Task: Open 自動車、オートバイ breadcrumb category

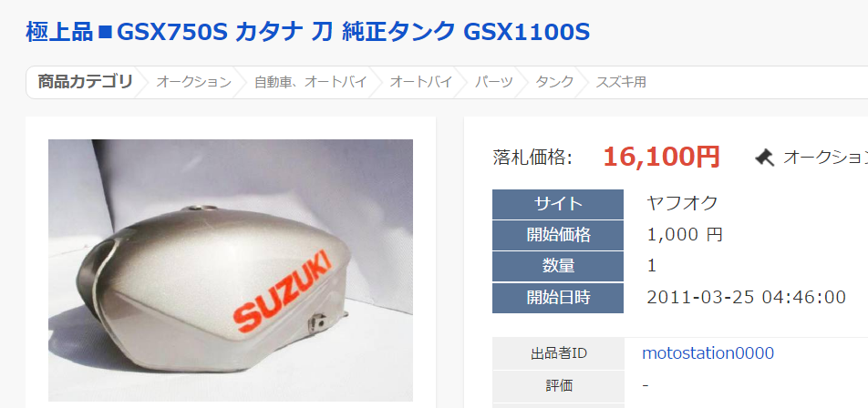Action: [311, 82]
